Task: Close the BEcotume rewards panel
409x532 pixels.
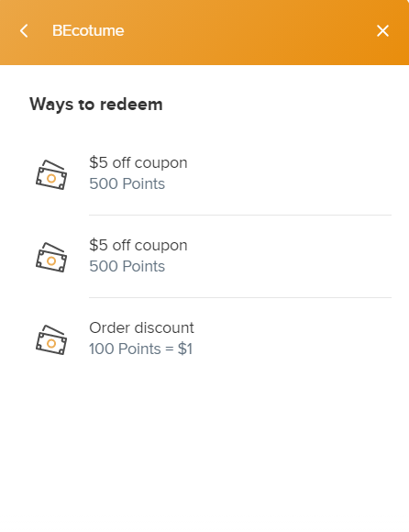Action: (382, 31)
